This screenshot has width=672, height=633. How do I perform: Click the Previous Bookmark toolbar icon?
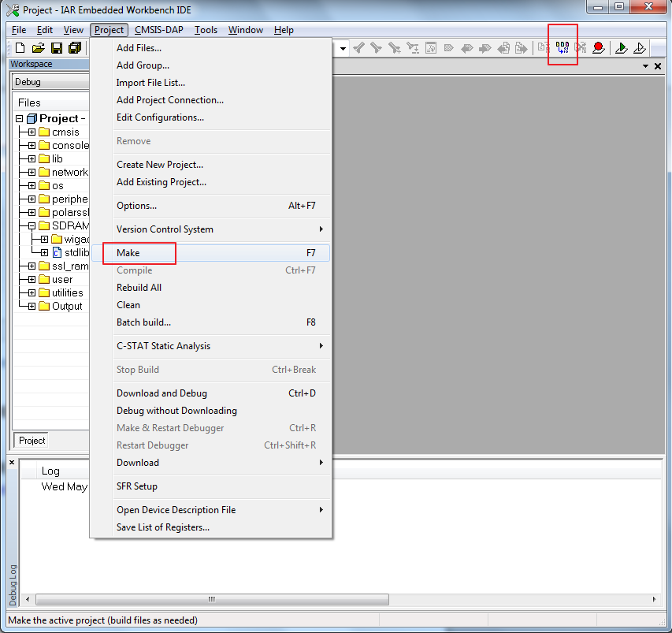[466, 47]
